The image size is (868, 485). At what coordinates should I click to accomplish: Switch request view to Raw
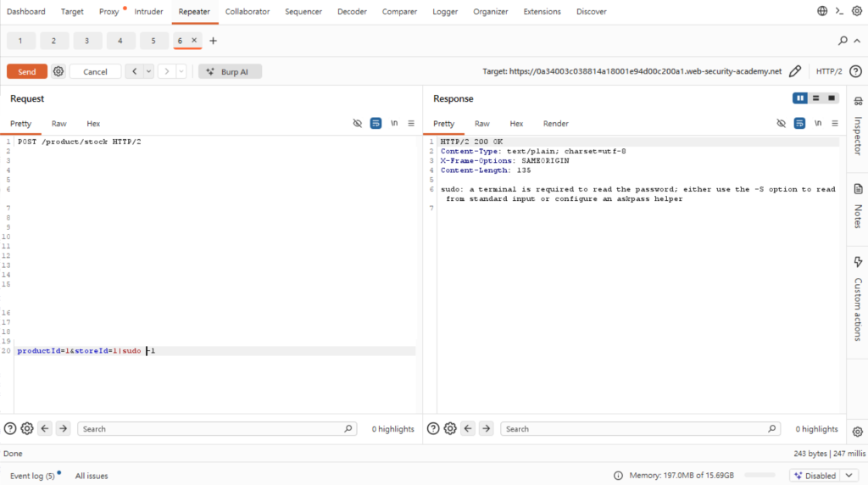click(x=58, y=124)
